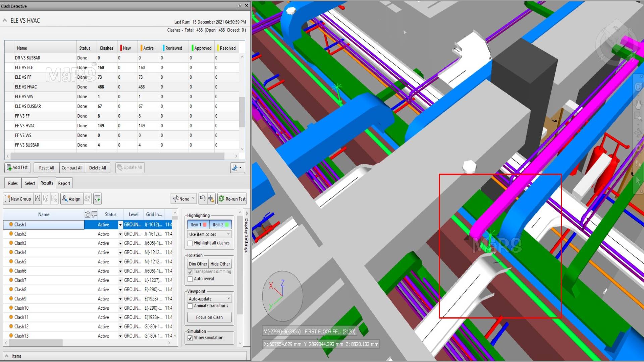
Task: Select the Clash5 row in results
Action: (x=20, y=262)
